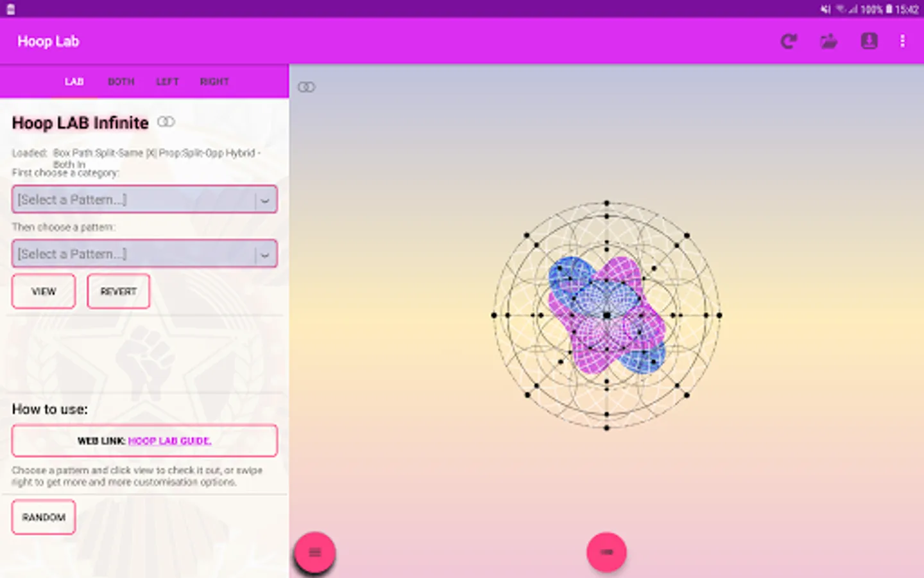Tap the battery status icon
924x578 pixels.
(x=889, y=9)
